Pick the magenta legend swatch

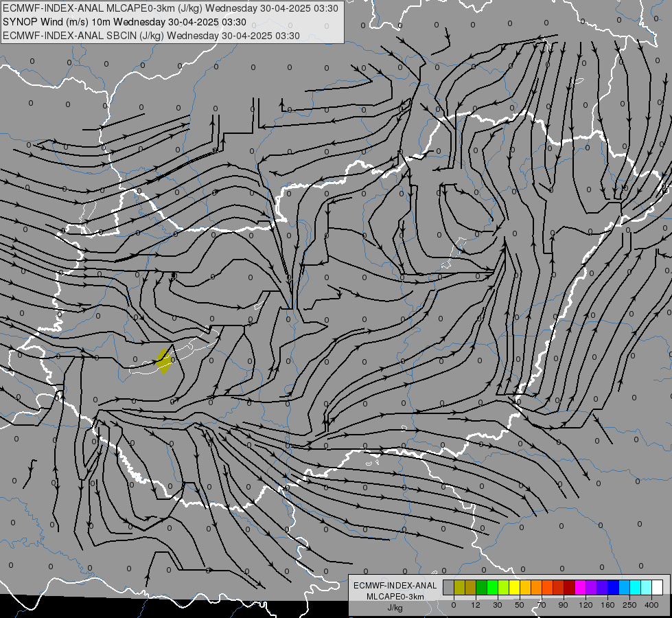[580, 587]
